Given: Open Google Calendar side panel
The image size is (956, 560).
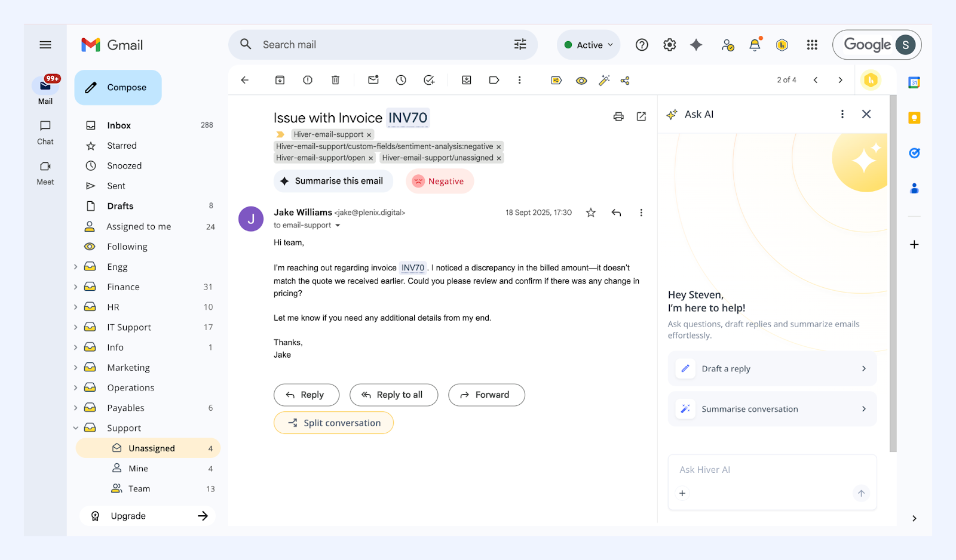Looking at the screenshot, I should coord(914,82).
